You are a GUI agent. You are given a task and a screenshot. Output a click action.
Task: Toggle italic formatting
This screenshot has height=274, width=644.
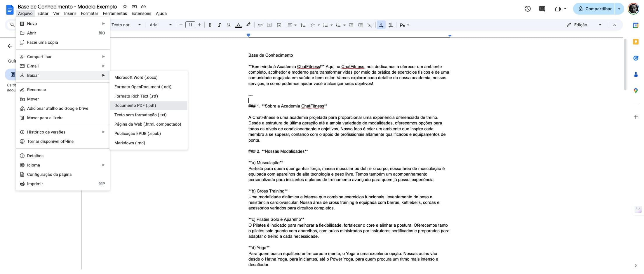tap(219, 25)
